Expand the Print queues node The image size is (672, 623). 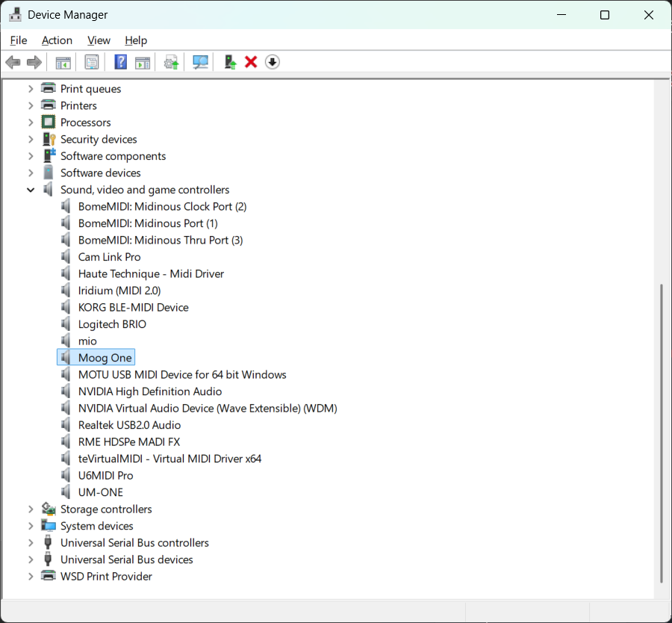[31, 89]
